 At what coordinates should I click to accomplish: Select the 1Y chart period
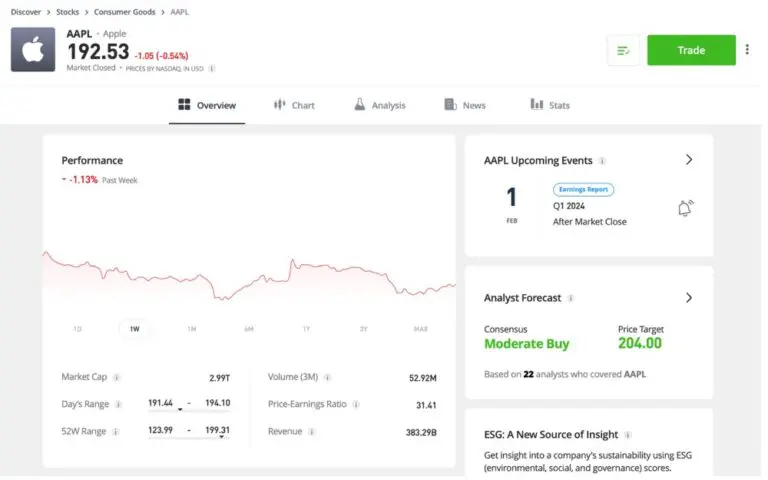pos(306,329)
